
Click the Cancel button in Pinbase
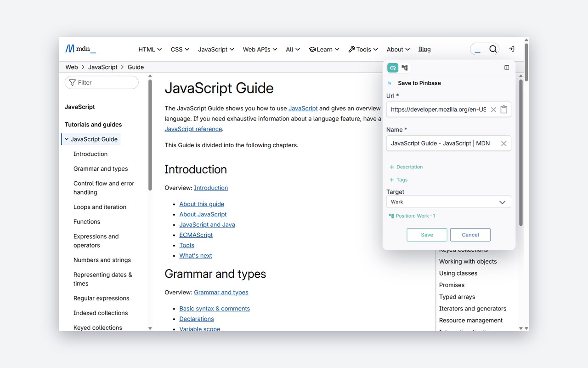470,235
